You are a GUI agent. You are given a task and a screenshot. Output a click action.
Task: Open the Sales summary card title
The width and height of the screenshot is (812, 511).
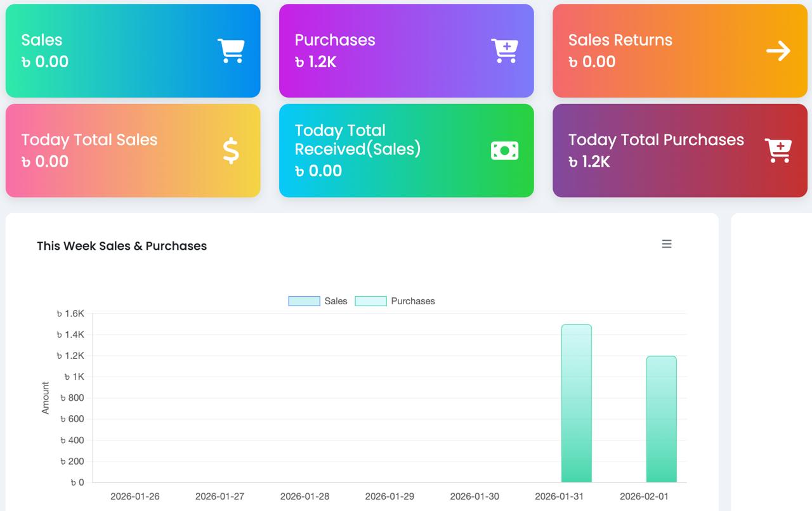(x=42, y=40)
